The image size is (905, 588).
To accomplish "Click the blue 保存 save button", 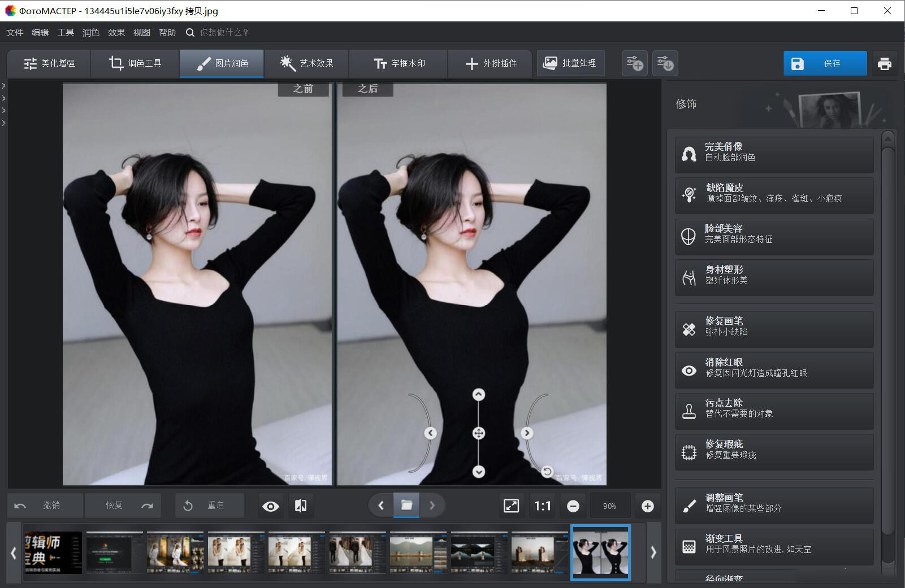I will pyautogui.click(x=825, y=63).
